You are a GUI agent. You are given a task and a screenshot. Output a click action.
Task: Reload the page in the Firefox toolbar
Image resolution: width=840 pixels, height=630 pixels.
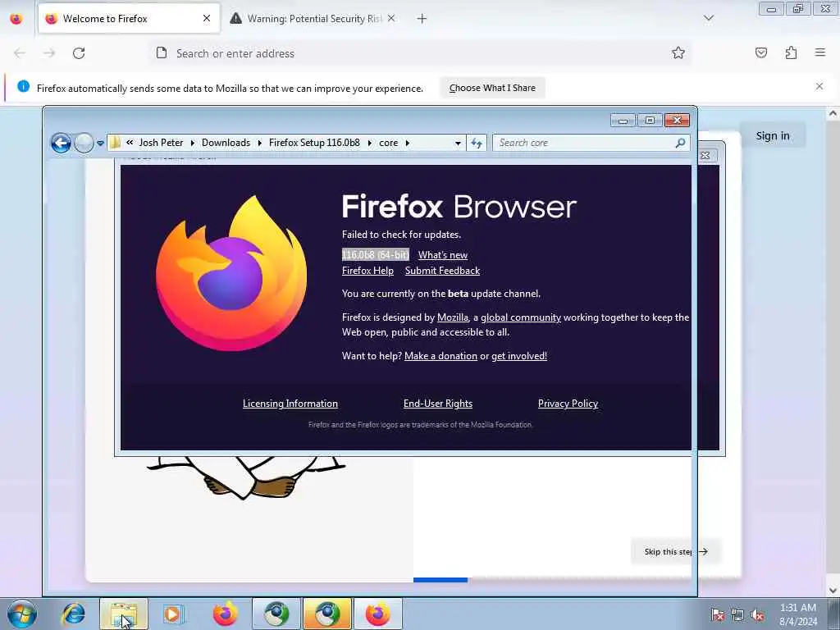(79, 53)
